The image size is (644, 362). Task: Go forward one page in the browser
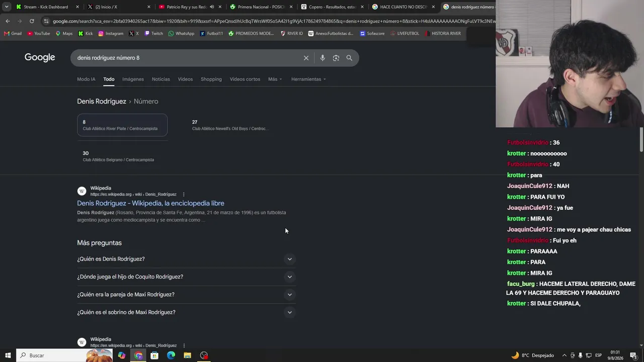point(20,21)
